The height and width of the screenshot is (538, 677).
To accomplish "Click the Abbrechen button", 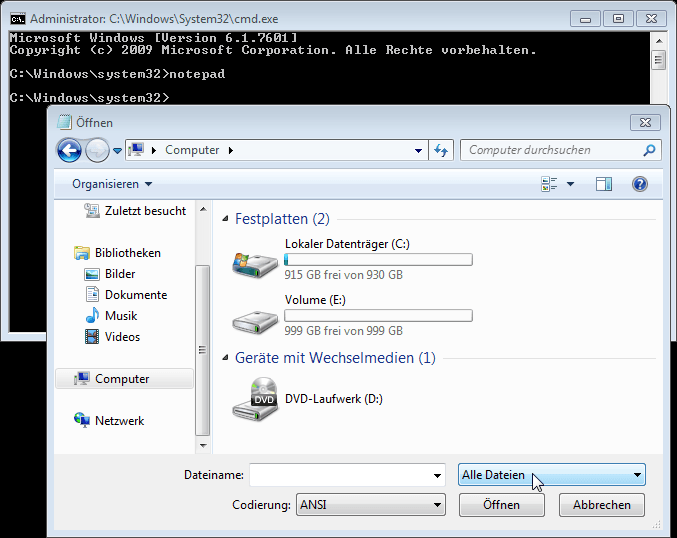I will (x=601, y=505).
